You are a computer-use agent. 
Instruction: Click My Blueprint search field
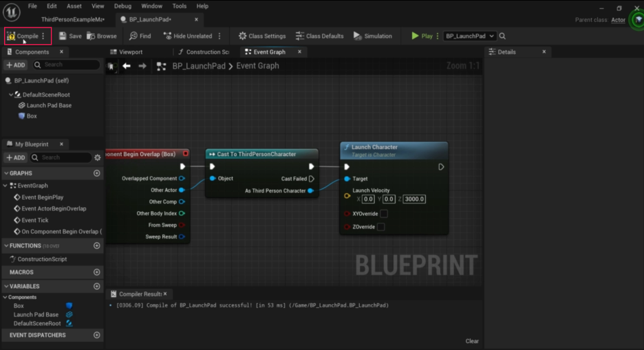(x=61, y=157)
